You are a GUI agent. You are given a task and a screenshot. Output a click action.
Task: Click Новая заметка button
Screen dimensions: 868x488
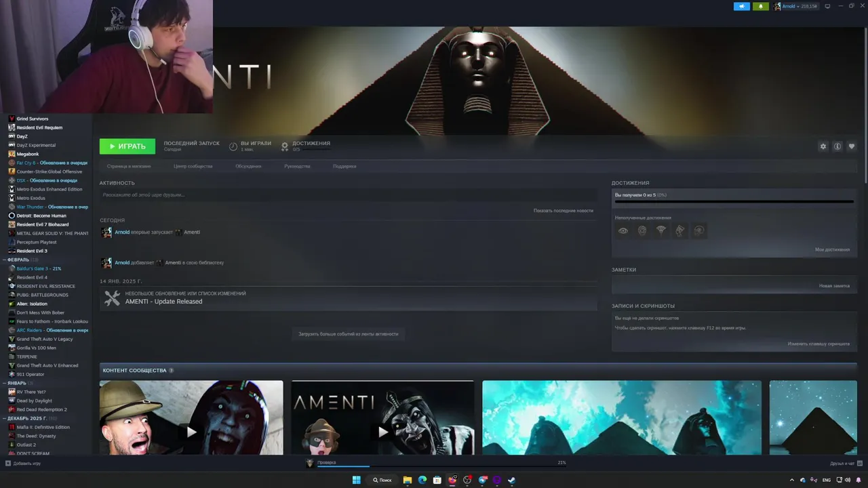(x=834, y=285)
